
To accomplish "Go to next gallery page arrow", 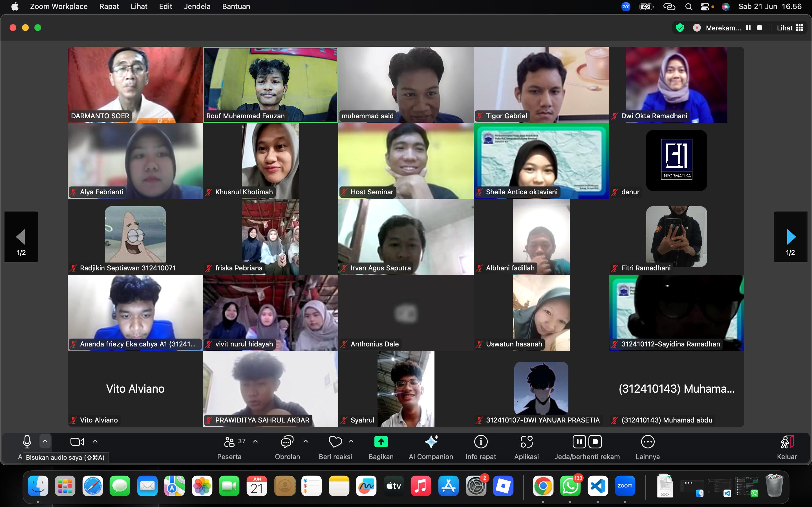I will (791, 237).
